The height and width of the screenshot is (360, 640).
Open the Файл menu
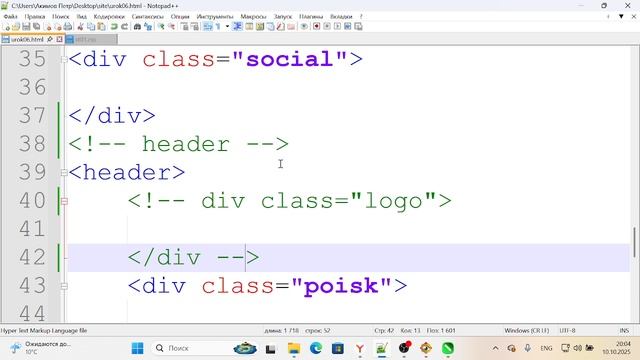coord(10,16)
